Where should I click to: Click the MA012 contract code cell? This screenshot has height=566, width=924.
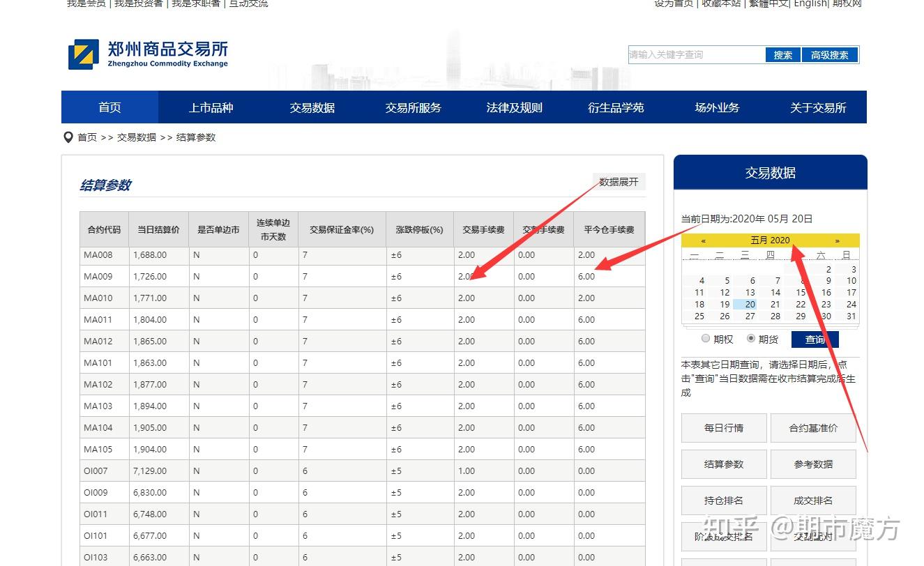pos(105,342)
